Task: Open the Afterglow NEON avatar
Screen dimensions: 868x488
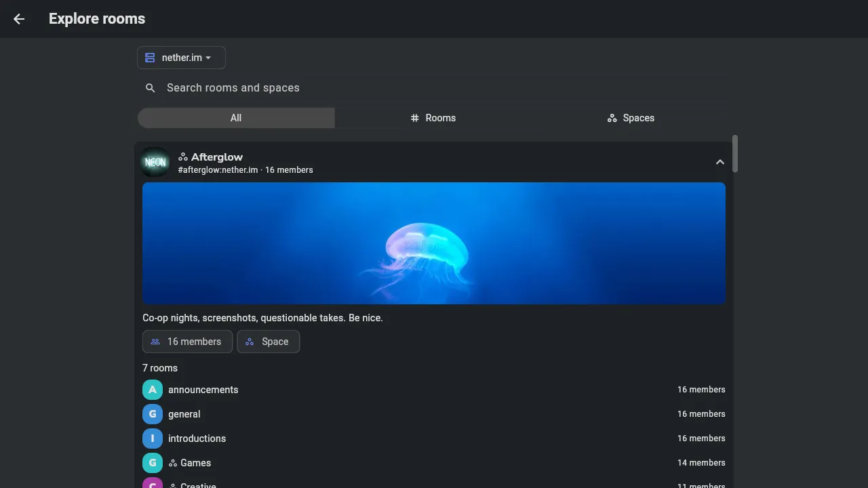Action: pos(155,163)
